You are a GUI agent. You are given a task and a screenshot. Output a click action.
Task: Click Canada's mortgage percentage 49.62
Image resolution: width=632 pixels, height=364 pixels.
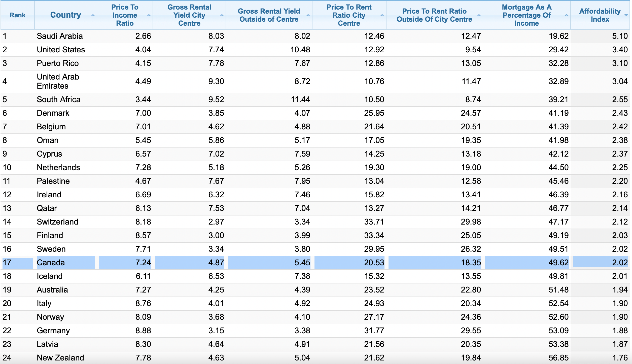point(558,263)
